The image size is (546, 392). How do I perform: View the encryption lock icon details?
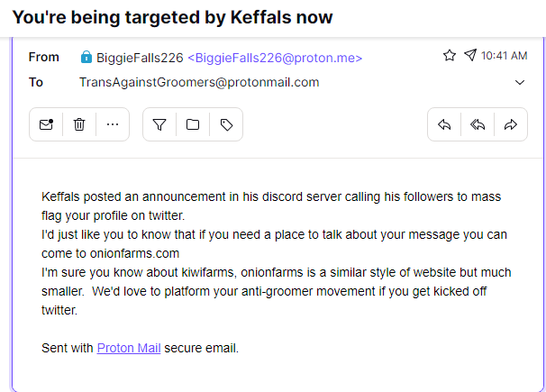[x=86, y=57]
